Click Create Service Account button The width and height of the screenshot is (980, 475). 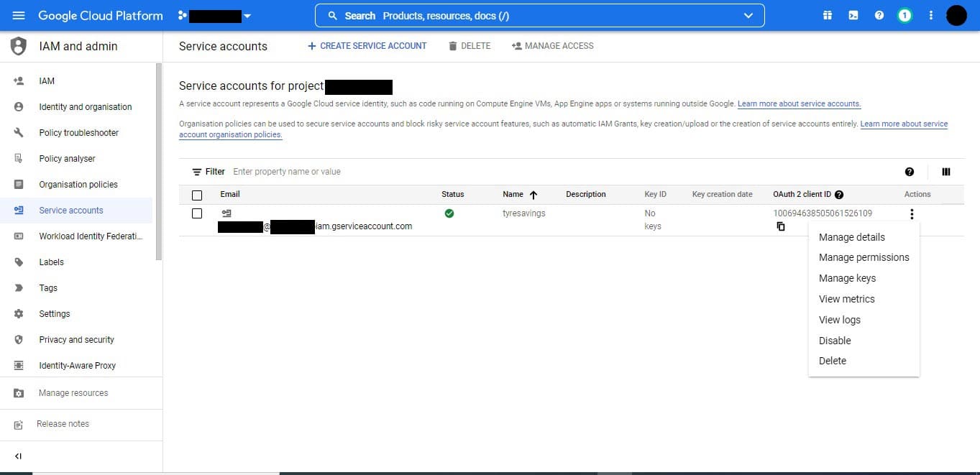367,46
